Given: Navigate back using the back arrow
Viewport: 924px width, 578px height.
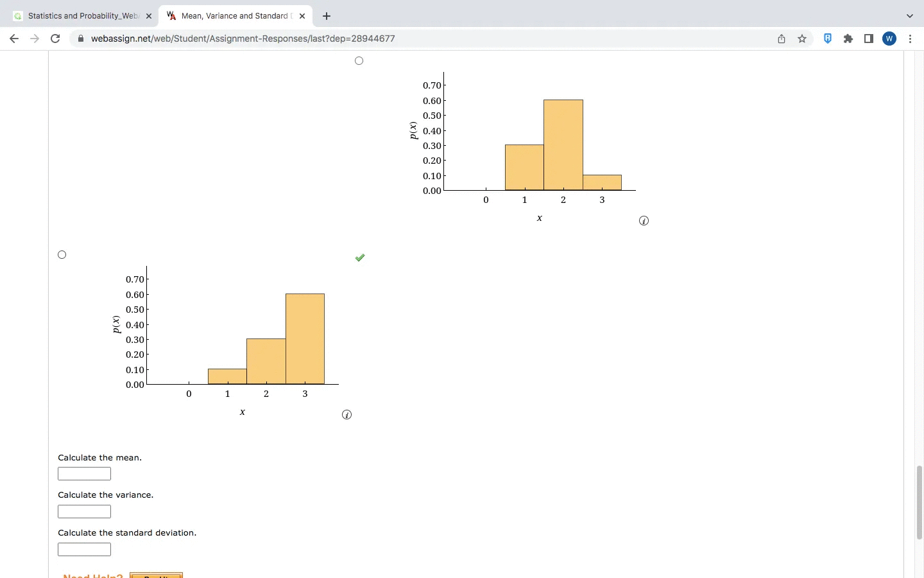Looking at the screenshot, I should pos(14,39).
